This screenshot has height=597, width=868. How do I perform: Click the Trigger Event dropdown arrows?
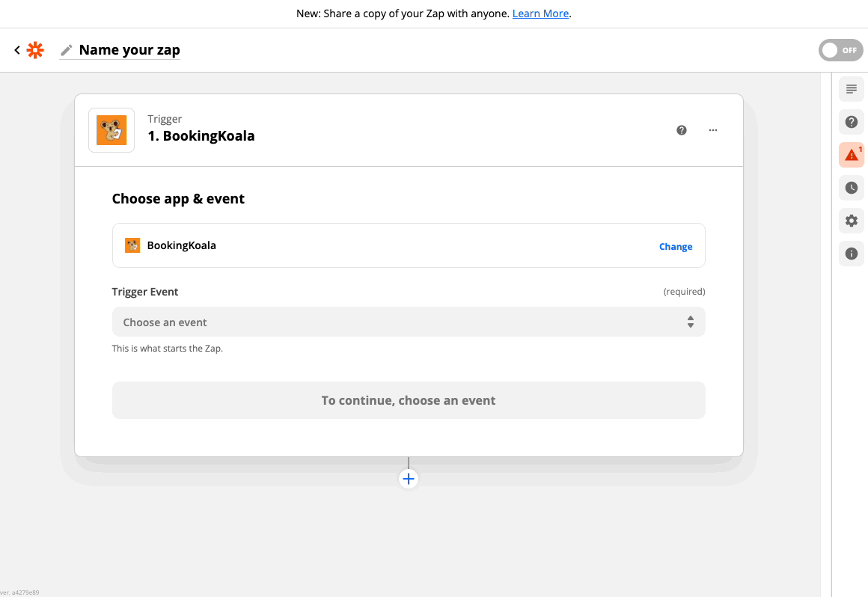pos(690,322)
